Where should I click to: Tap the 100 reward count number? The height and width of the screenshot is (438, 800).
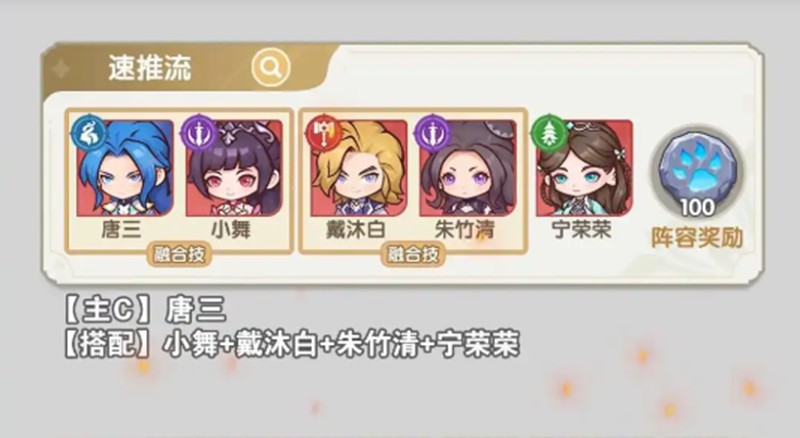(x=697, y=207)
